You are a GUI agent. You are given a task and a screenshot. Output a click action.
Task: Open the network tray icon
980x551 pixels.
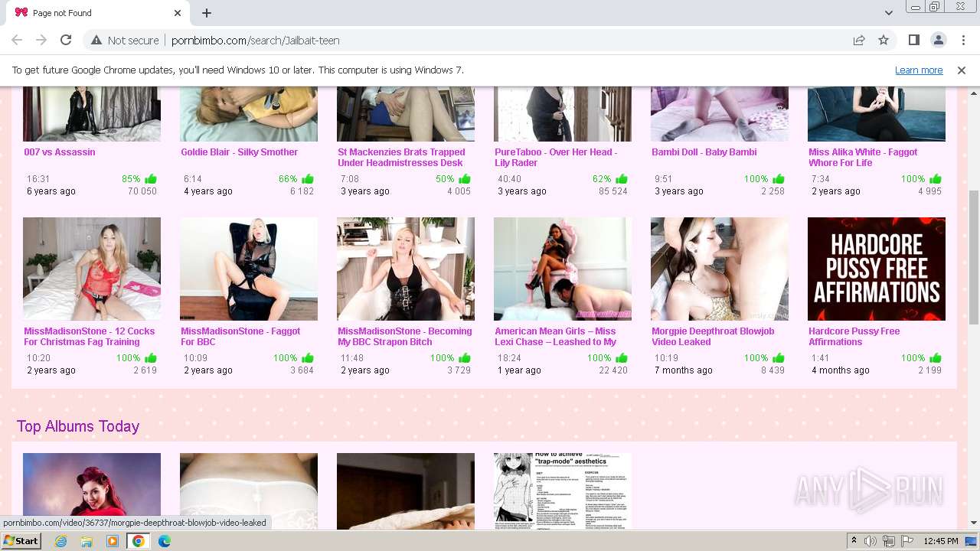click(888, 541)
